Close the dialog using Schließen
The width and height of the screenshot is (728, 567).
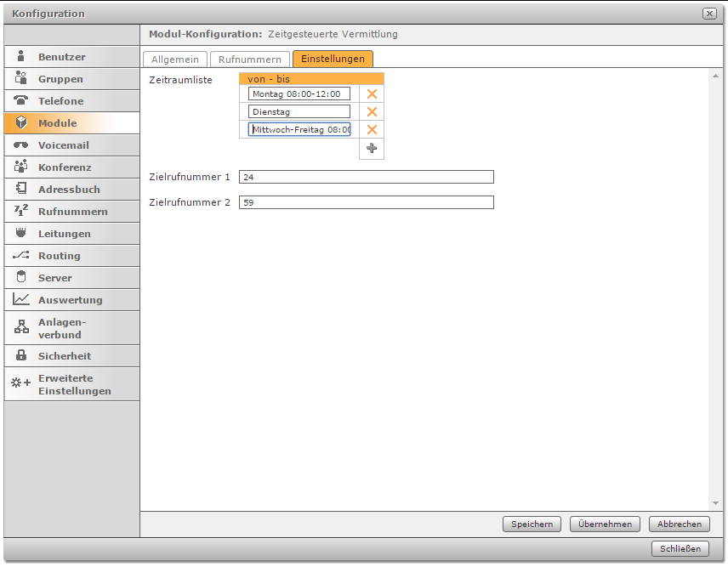[x=680, y=549]
